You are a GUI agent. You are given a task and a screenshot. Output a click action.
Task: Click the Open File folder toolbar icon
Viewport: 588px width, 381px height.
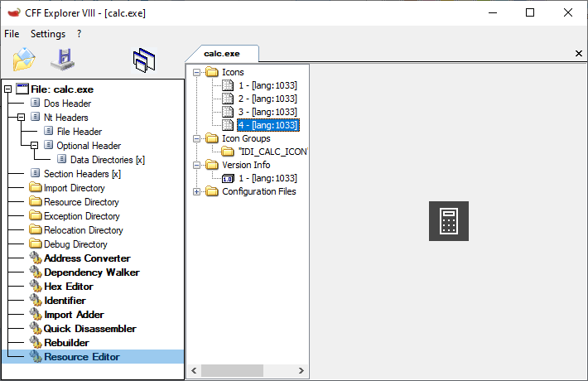pos(24,60)
